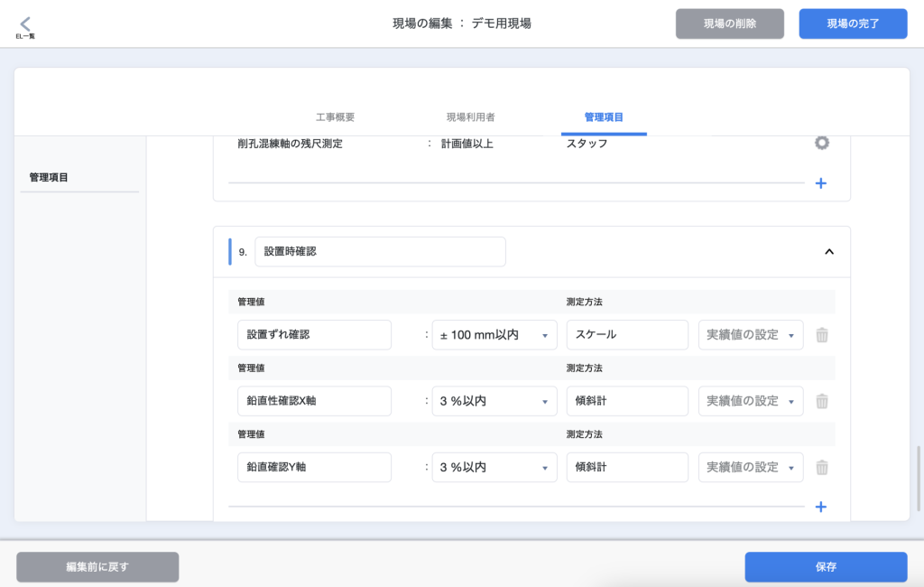Viewport: 924px width, 587px height.
Task: Collapse the 設置時確認 section with the chevron
Action: click(x=828, y=252)
